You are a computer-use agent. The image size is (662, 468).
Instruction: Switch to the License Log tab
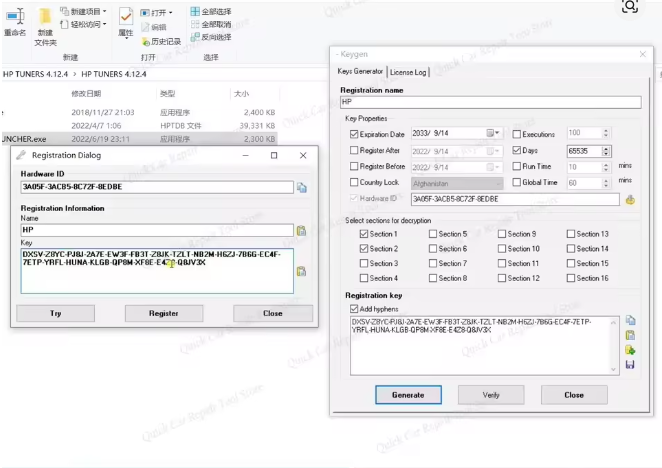tap(408, 72)
